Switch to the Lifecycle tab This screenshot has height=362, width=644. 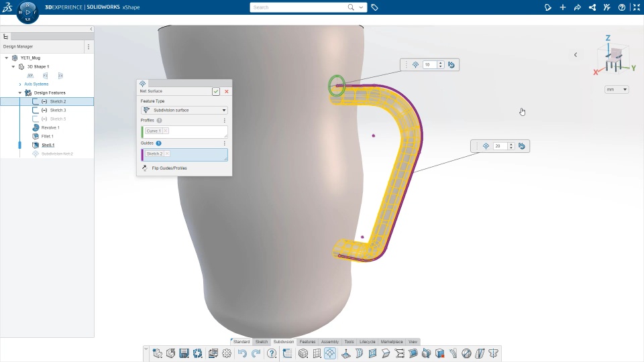tap(367, 341)
